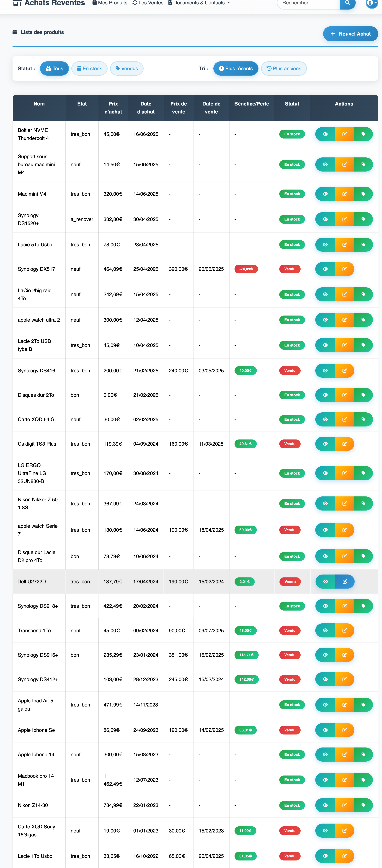Sort by Plus anciens
Image resolution: width=382 pixels, height=868 pixels.
tap(284, 68)
